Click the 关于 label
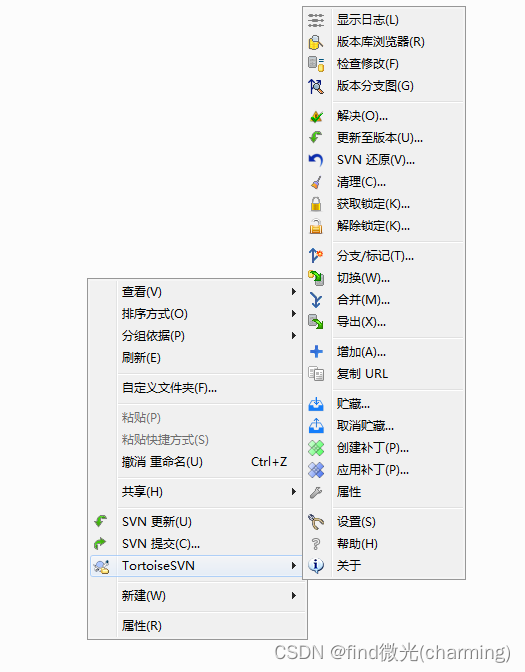Viewport: 525px width, 672px height. [349, 566]
